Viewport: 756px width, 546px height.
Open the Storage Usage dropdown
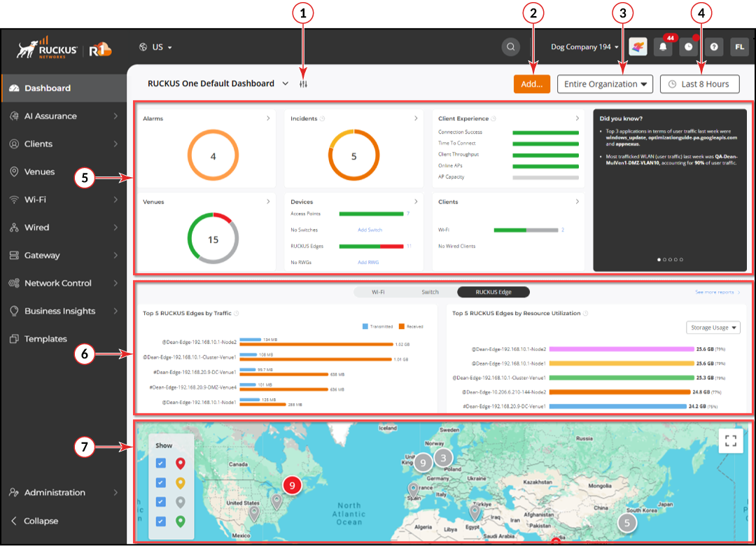(x=713, y=328)
